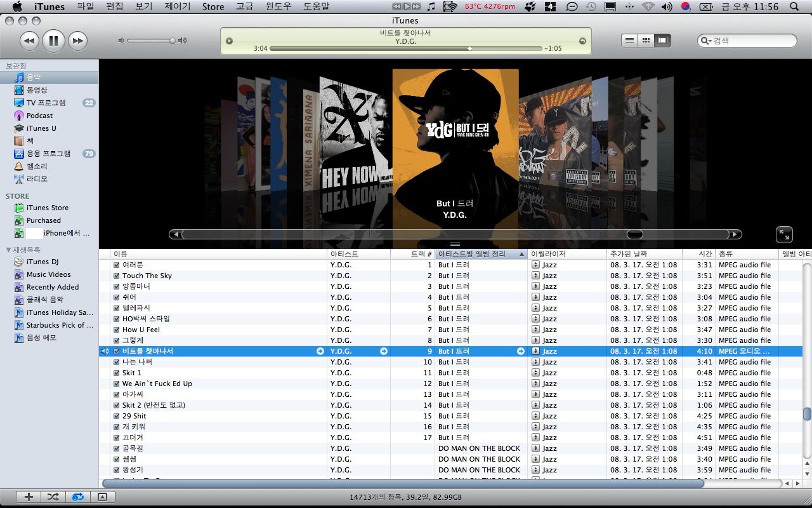This screenshot has width=812, height=508.
Task: Uncheck the Skit 1 track checkbox
Action: click(116, 373)
